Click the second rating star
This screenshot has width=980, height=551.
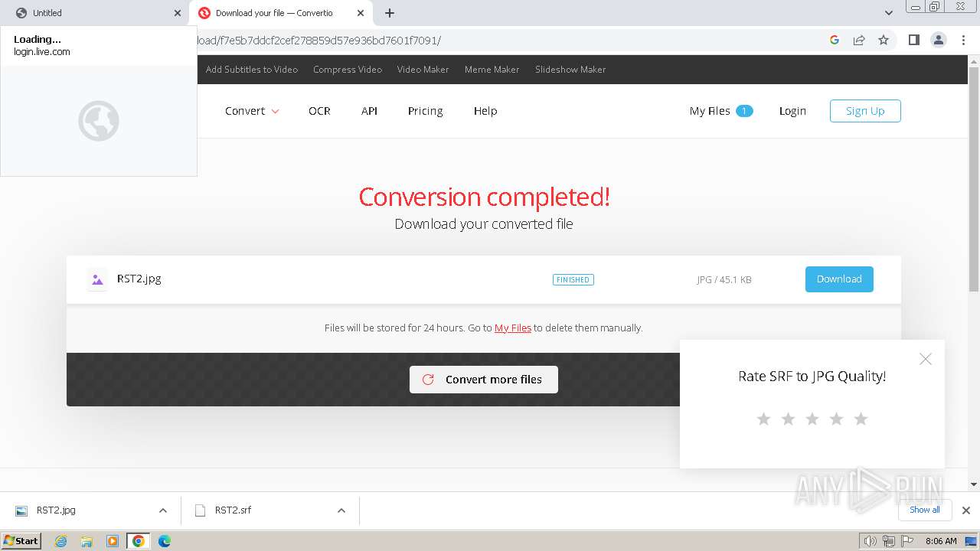coord(788,419)
